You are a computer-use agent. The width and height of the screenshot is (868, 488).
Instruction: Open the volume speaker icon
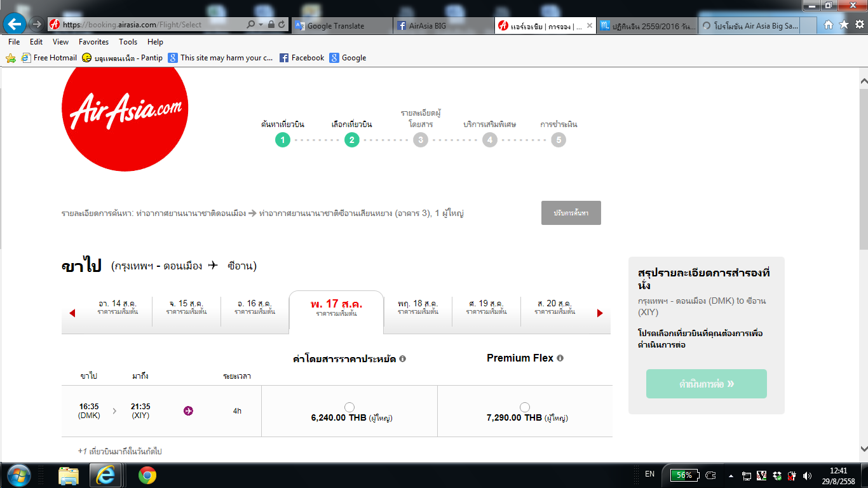(808, 475)
